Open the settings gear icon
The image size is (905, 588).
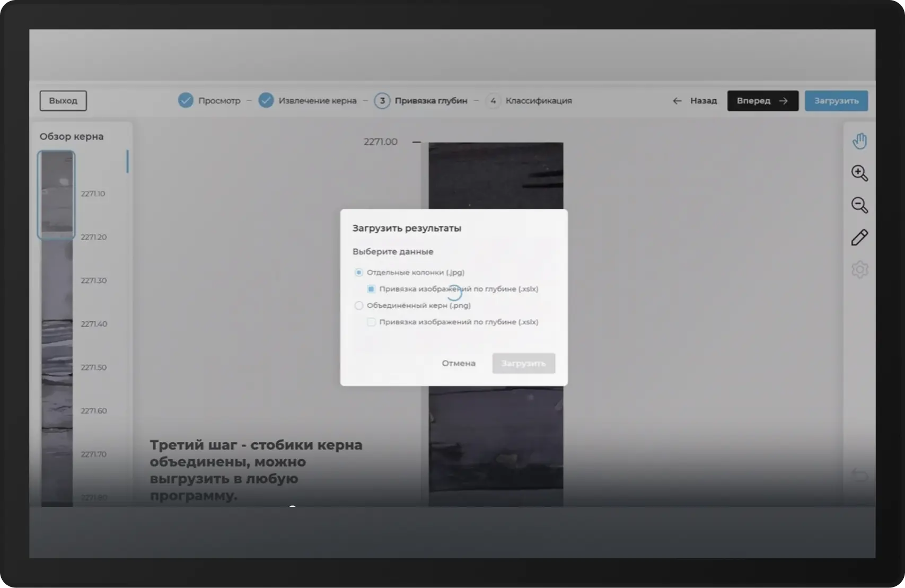[859, 270]
